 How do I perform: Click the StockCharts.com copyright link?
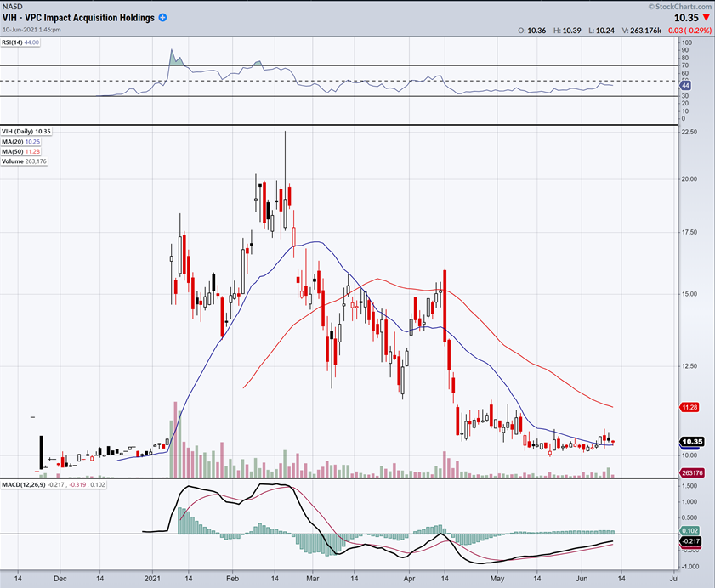[x=679, y=5]
